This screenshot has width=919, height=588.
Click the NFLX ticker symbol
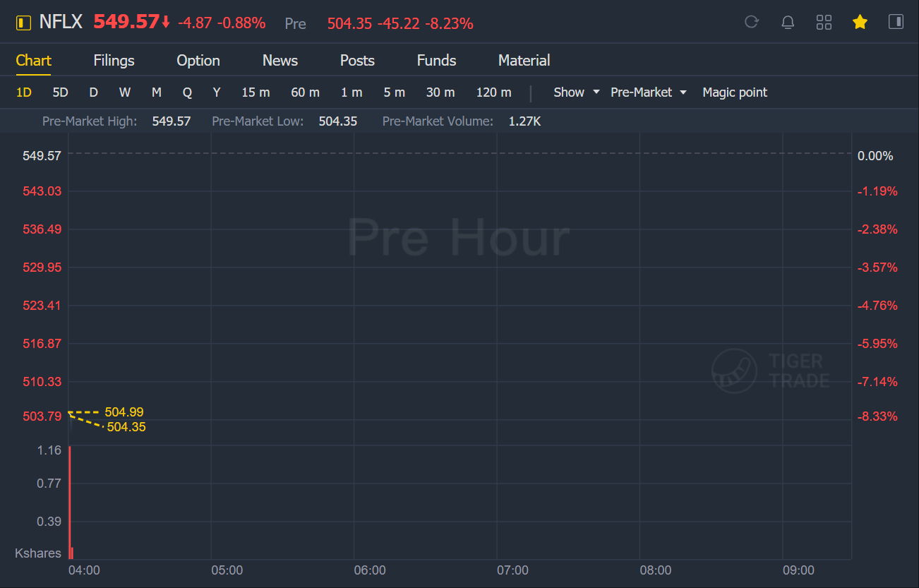click(x=61, y=23)
